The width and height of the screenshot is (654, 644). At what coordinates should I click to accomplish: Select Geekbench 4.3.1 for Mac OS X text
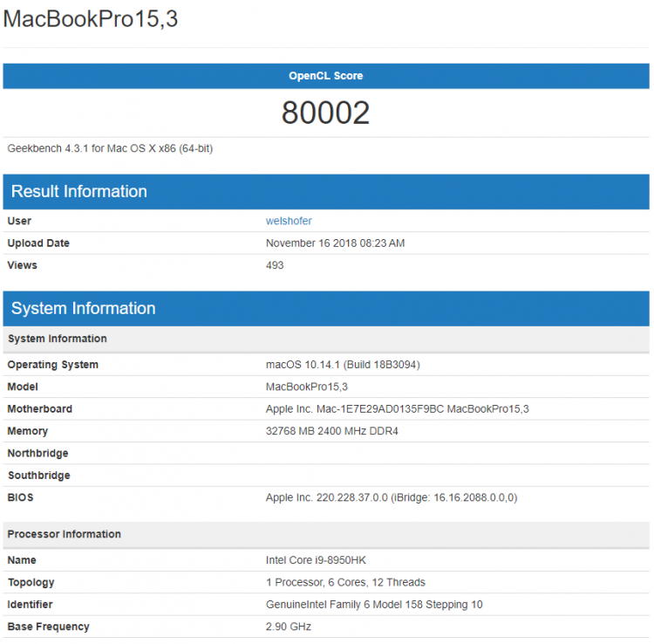[x=110, y=148]
